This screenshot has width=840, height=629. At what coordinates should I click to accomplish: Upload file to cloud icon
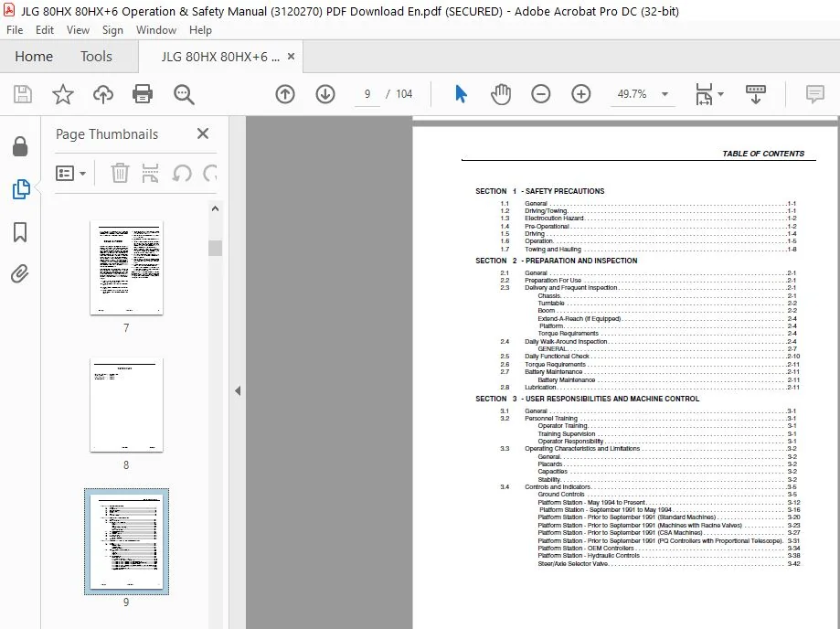103,94
